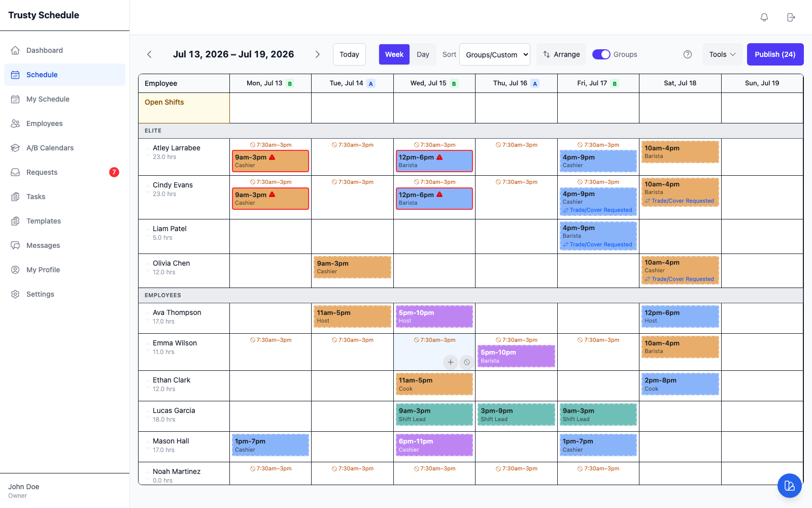Screen dimensions: 812x508
Task: Click the B badge on Mon, Jul 13
Action: (x=290, y=84)
